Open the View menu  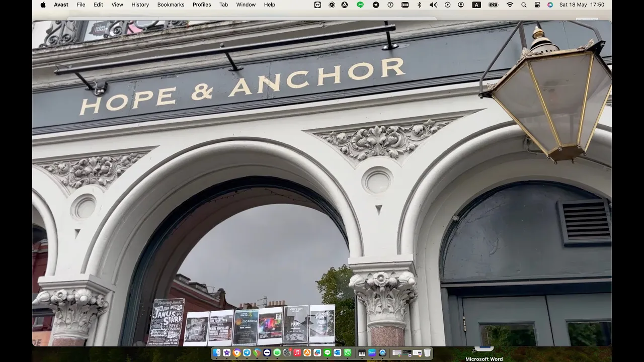(x=117, y=5)
